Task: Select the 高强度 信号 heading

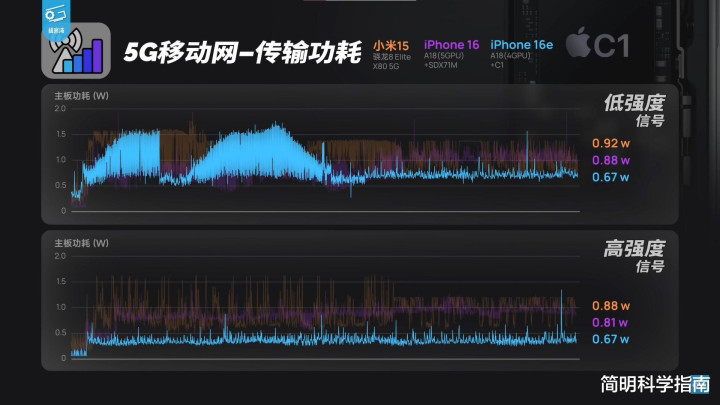Action: pyautogui.click(x=634, y=256)
